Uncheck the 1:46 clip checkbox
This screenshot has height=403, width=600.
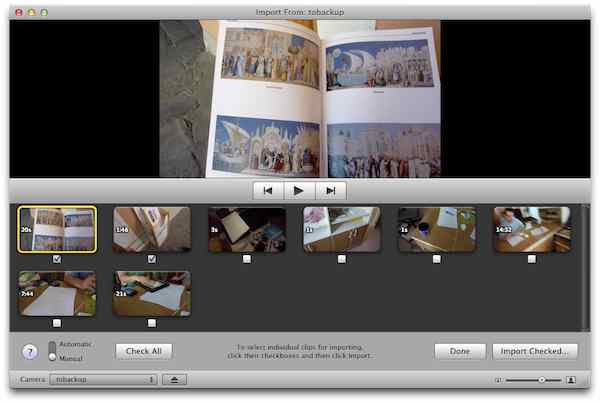click(x=152, y=259)
